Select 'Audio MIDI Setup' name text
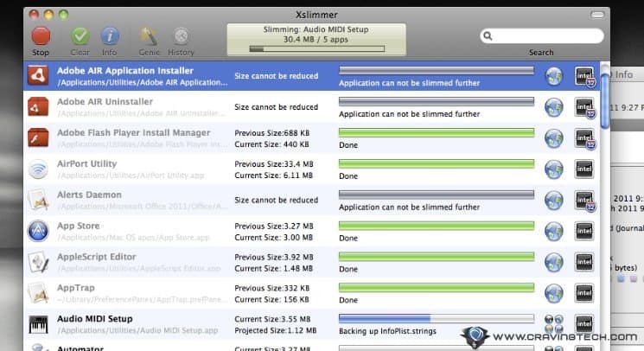Screen dimensions: 644x351 pos(95,318)
